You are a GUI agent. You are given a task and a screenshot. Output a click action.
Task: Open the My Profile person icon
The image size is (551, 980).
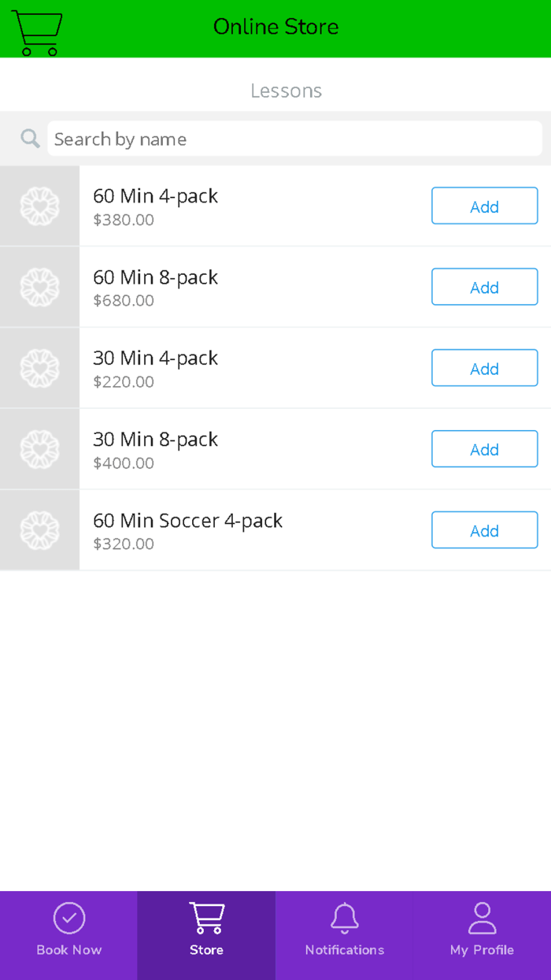[x=482, y=918]
